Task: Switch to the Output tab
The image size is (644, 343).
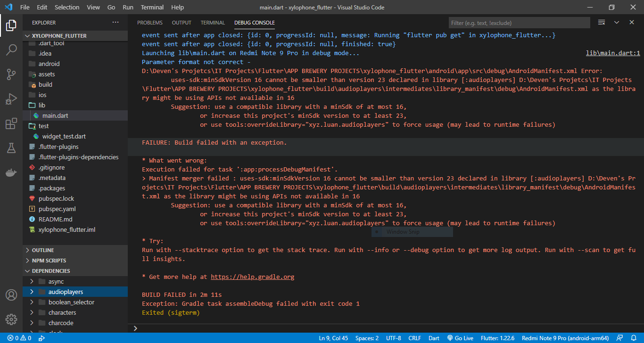Action: coord(182,23)
